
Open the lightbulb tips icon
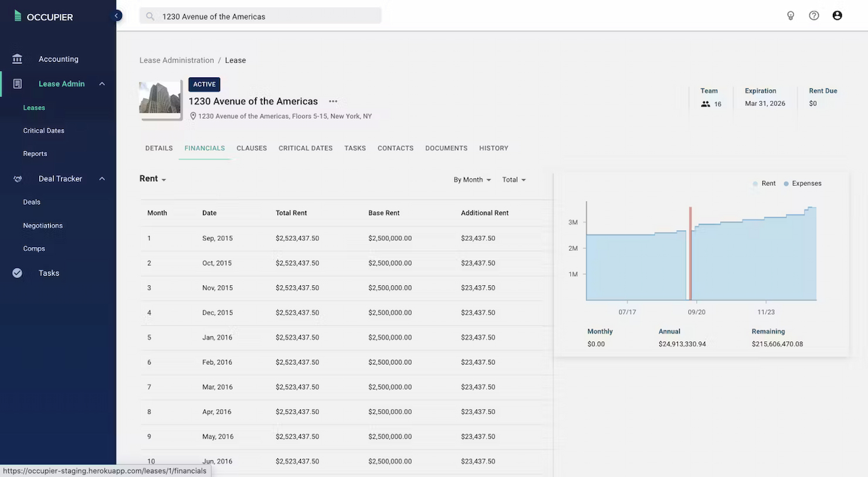tap(791, 15)
